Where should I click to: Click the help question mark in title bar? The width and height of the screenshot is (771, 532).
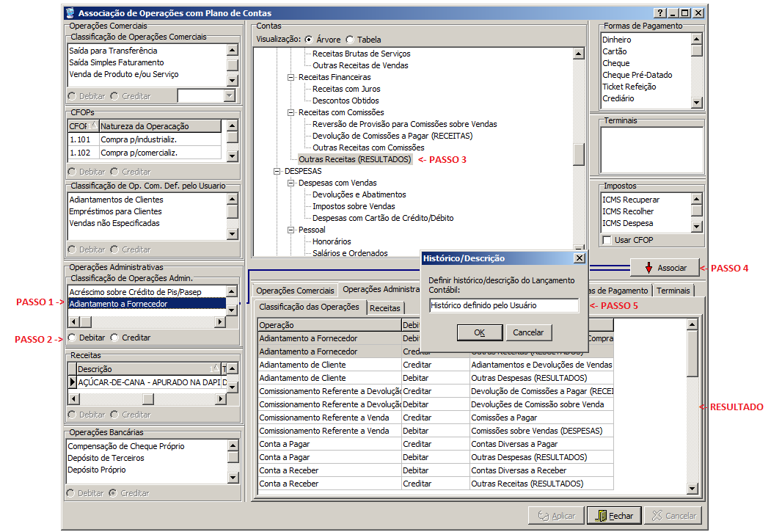pyautogui.click(x=660, y=13)
